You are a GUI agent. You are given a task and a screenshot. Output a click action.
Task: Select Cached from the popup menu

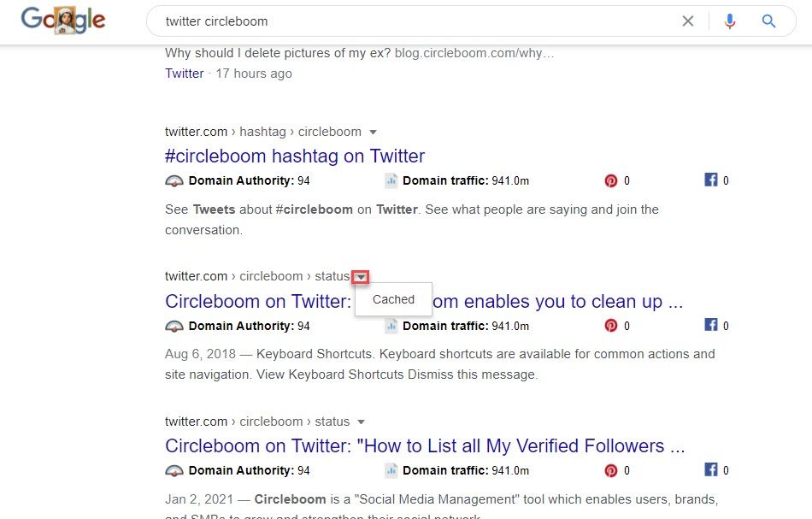pos(393,300)
